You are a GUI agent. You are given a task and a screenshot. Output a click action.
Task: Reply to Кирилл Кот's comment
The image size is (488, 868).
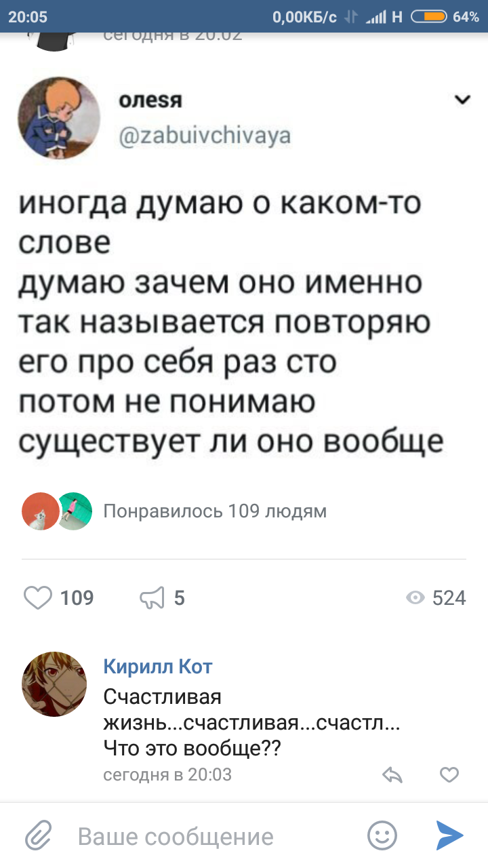pyautogui.click(x=392, y=774)
